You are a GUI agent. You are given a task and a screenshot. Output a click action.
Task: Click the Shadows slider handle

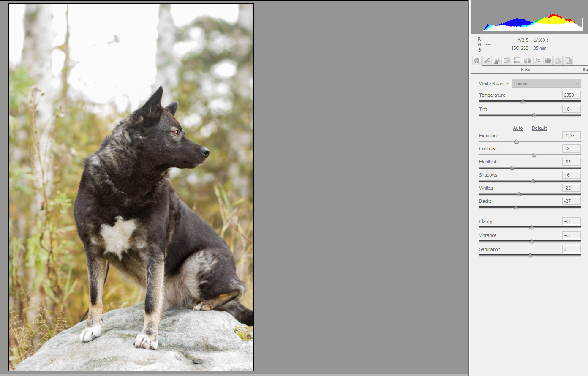click(533, 181)
